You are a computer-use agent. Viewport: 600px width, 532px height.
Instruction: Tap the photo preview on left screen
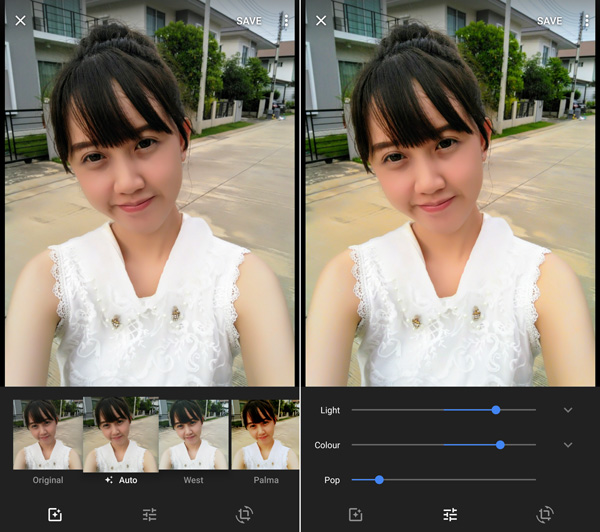(x=150, y=193)
